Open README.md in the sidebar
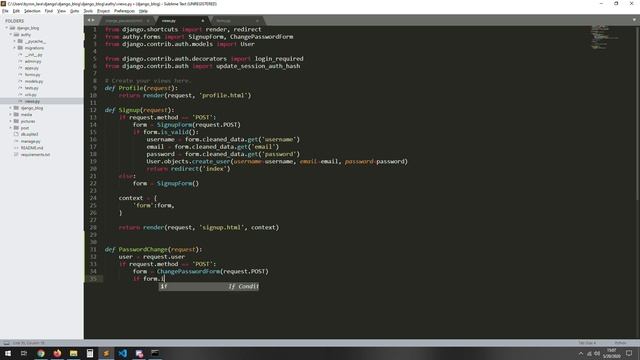640x360 pixels. (32, 148)
